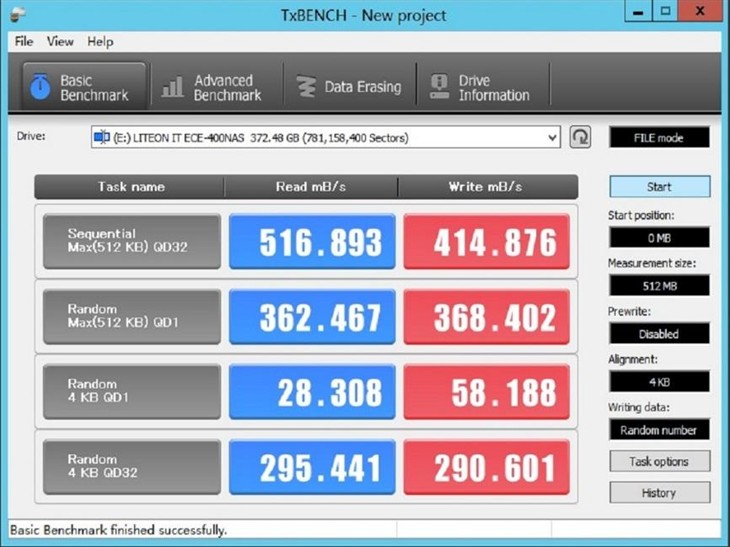
Task: Click the refresh drive list icon
Action: point(580,137)
